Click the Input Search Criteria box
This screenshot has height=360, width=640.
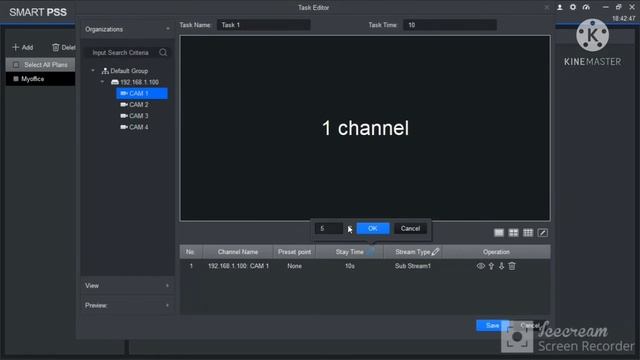pyautogui.click(x=121, y=52)
